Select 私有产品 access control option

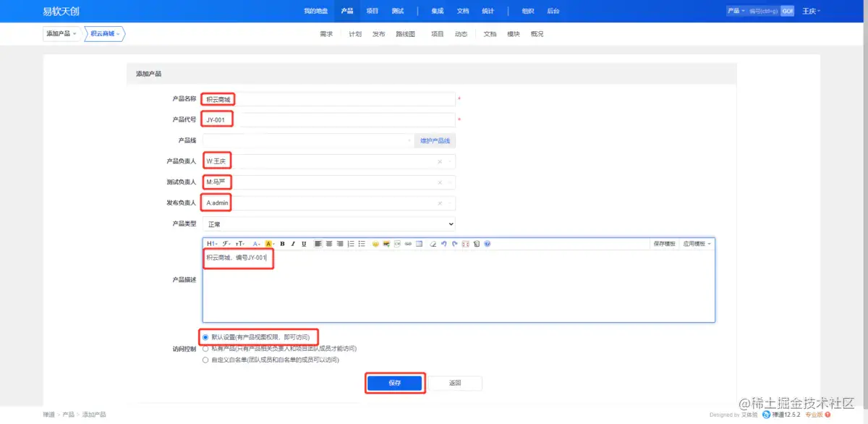205,348
